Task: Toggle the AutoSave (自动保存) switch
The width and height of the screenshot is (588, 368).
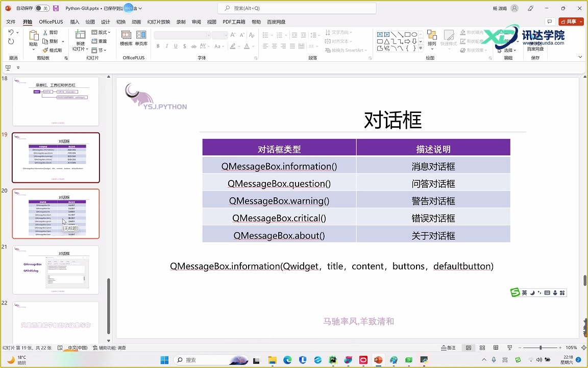Action: coord(42,8)
